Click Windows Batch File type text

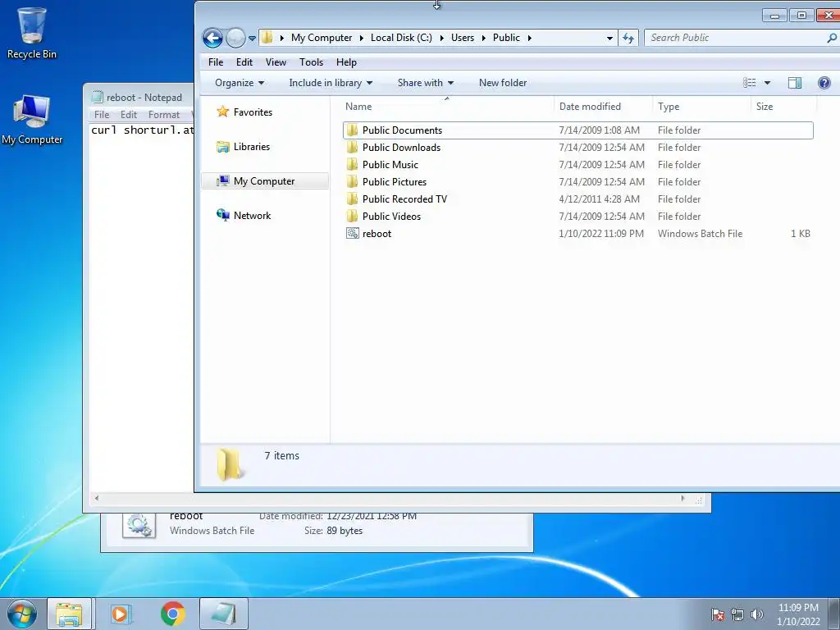coord(700,234)
